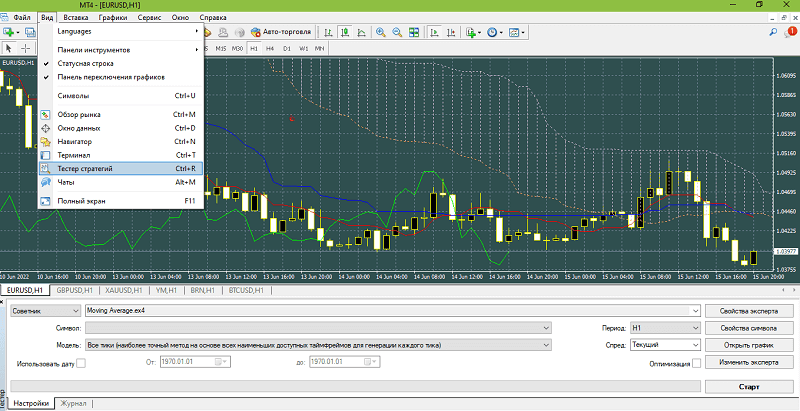Click the Полный экран menu icon
This screenshot has width=800, height=411.
pos(45,201)
